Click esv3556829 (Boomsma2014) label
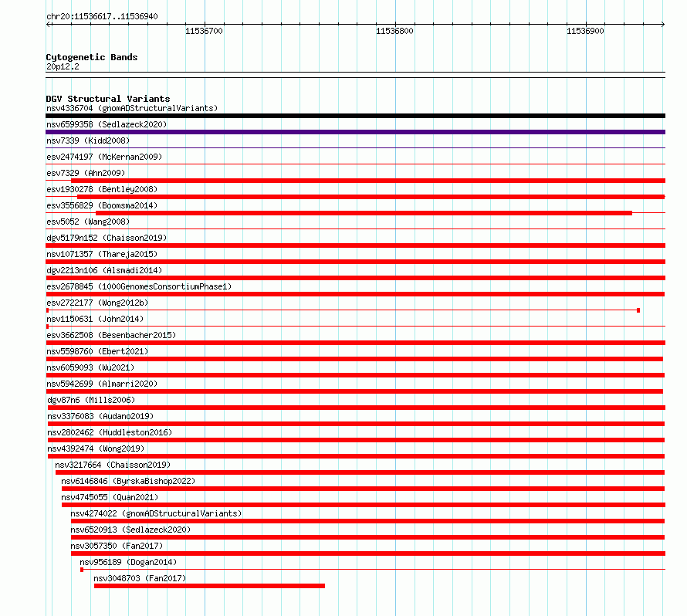This screenshot has width=687, height=616. click(x=102, y=205)
